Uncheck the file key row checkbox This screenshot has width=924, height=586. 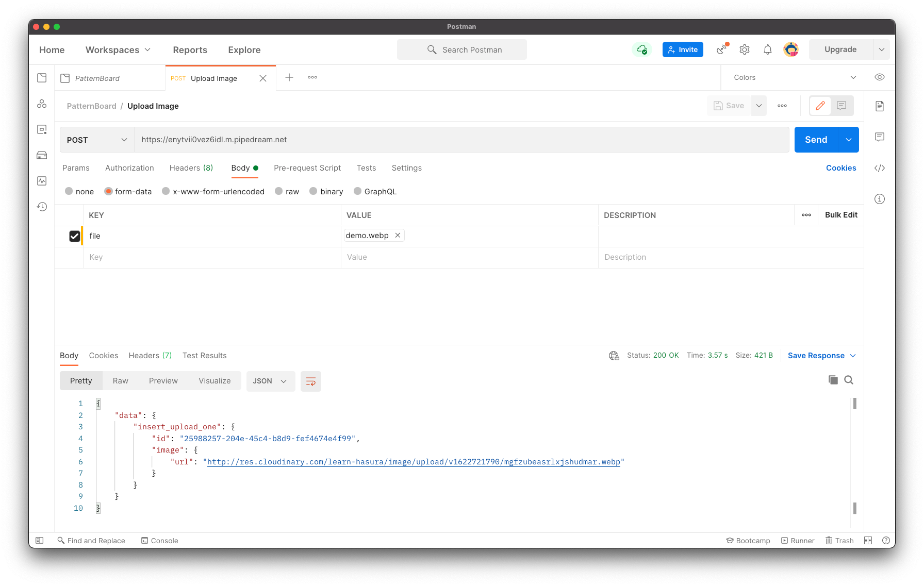coord(75,236)
